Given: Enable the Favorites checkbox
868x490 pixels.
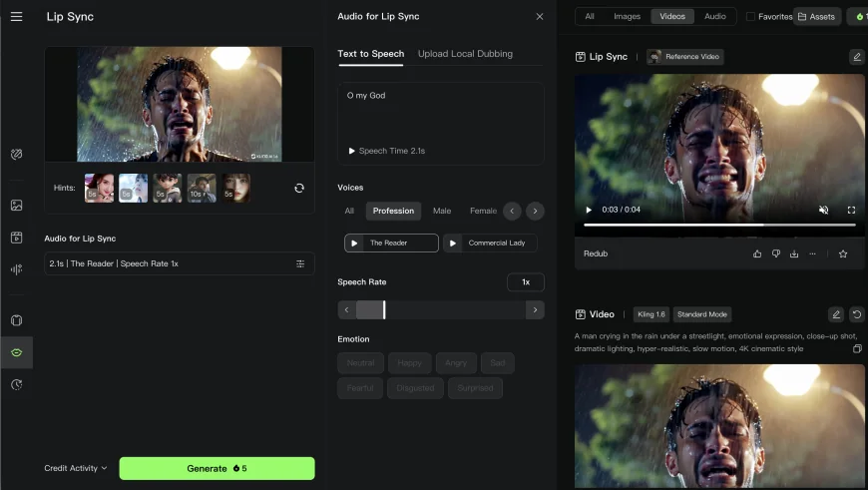Looking at the screenshot, I should tap(750, 17).
